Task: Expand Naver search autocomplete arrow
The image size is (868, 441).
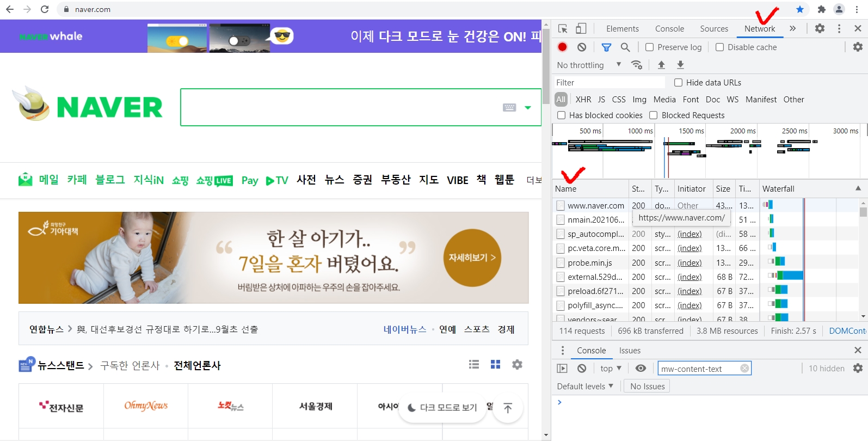Action: [527, 108]
